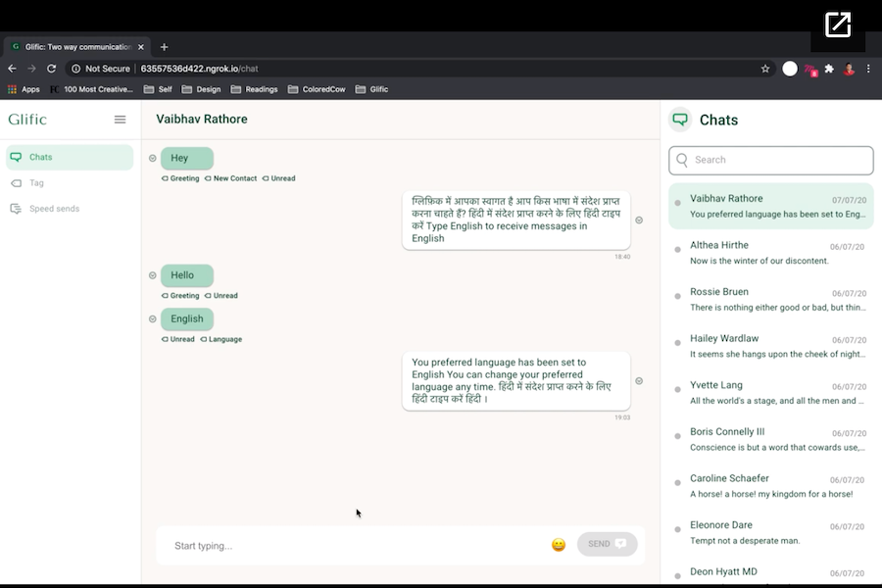Open options dropdown beside Hello message

[x=153, y=275]
